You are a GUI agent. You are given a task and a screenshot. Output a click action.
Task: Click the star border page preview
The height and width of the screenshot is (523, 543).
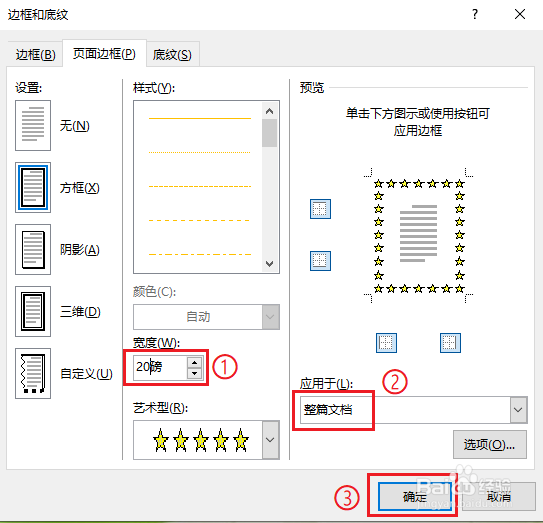418,236
